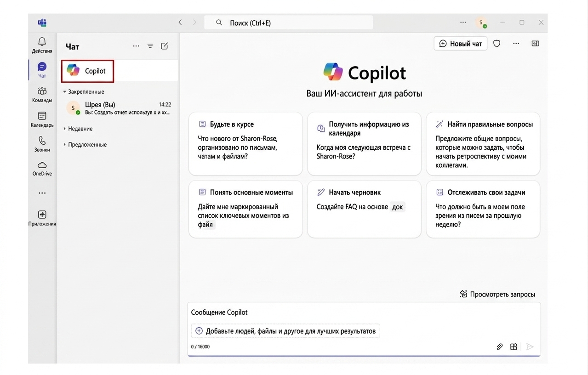Select Найти правильные вопросы card
The image size is (588, 375).
[483, 144]
